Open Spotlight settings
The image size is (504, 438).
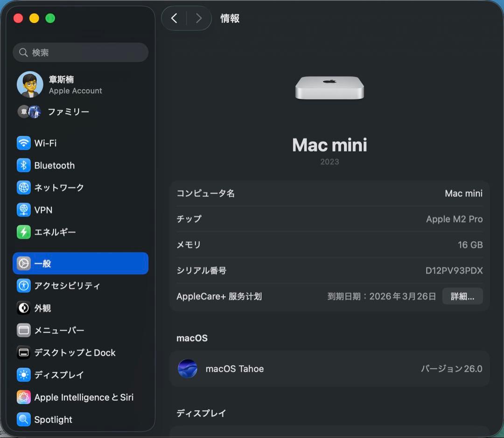[51, 420]
